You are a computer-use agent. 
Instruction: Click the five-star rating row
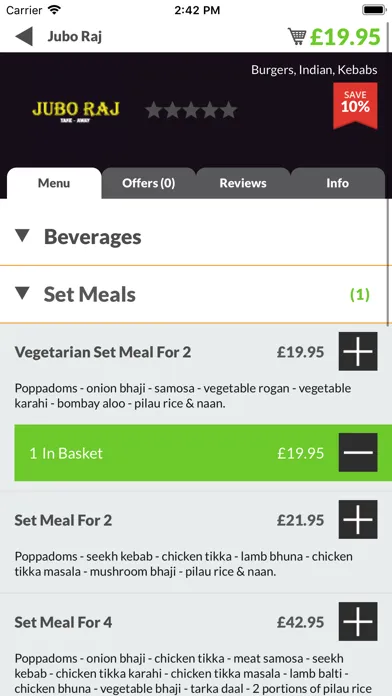(x=191, y=110)
